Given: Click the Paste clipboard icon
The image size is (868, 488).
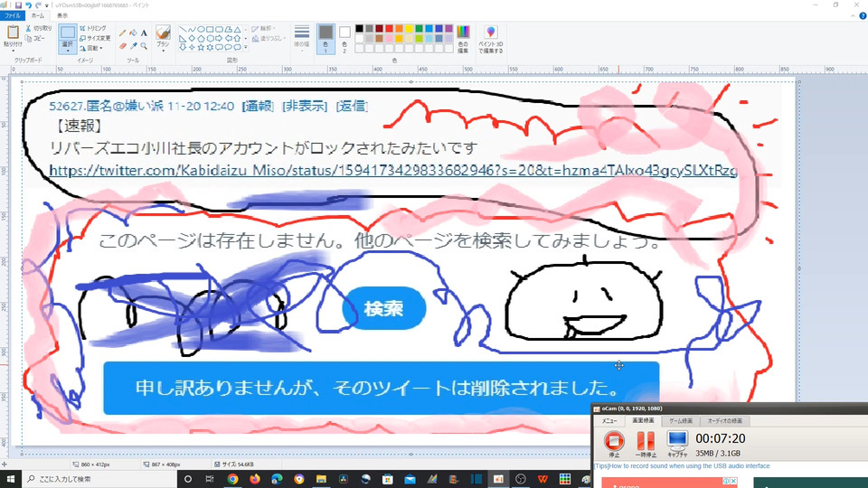Looking at the screenshot, I should pos(13,33).
